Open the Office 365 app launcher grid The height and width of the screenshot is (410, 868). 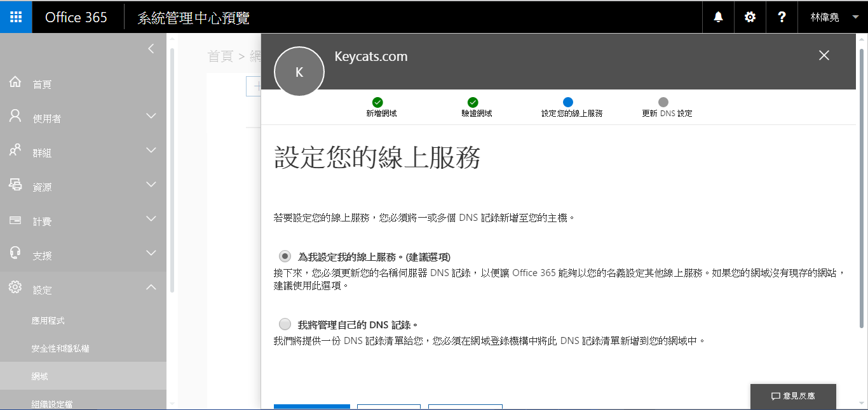click(16, 17)
